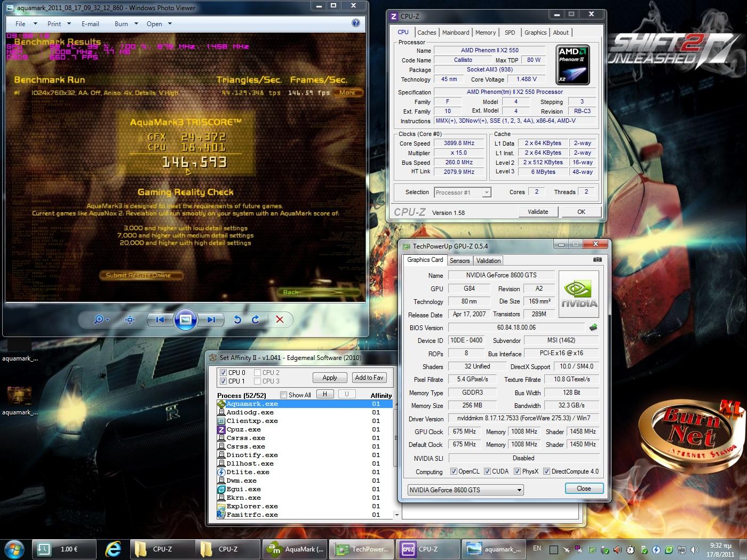Rotate the picture clockwise
Viewport: 747px width, 560px height.
256,319
